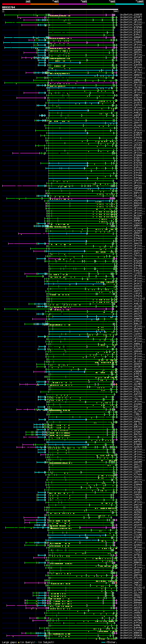Screen dimensions: 146x644
Task: Select the UniRef100_B7QFW8 label
Action: 131,27
